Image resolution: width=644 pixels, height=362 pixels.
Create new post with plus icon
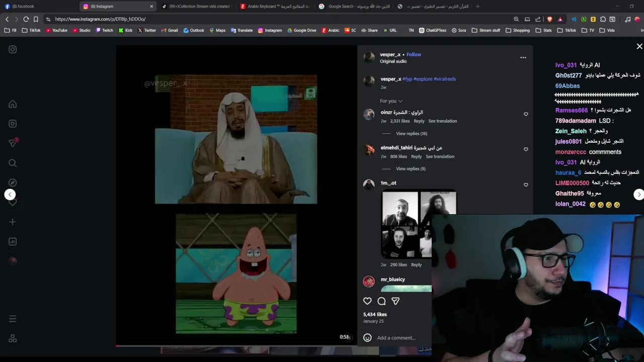click(x=13, y=222)
